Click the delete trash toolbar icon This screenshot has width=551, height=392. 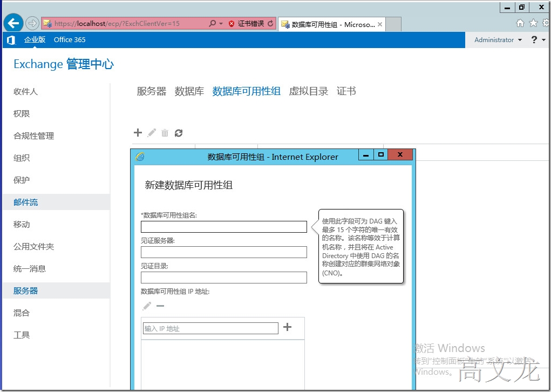click(165, 133)
